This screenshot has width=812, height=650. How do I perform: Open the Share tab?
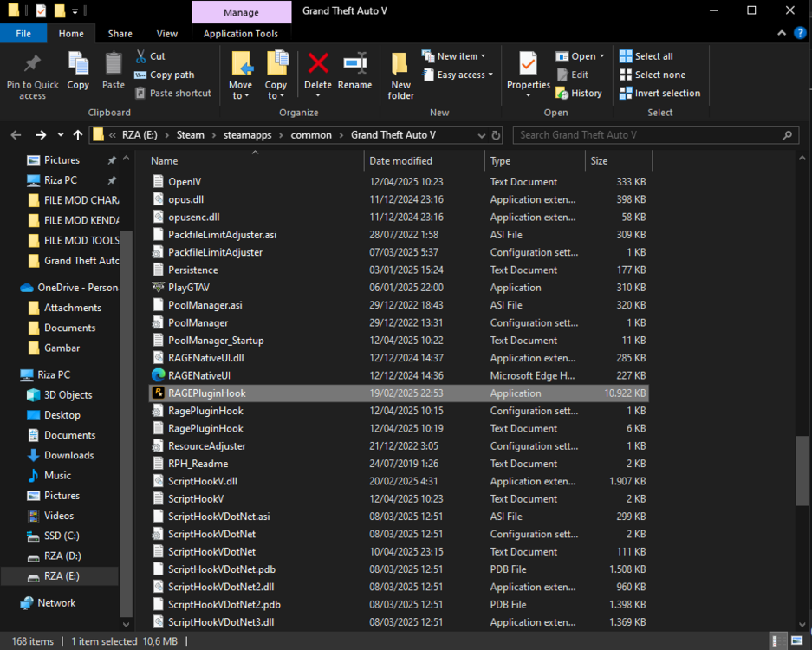120,34
